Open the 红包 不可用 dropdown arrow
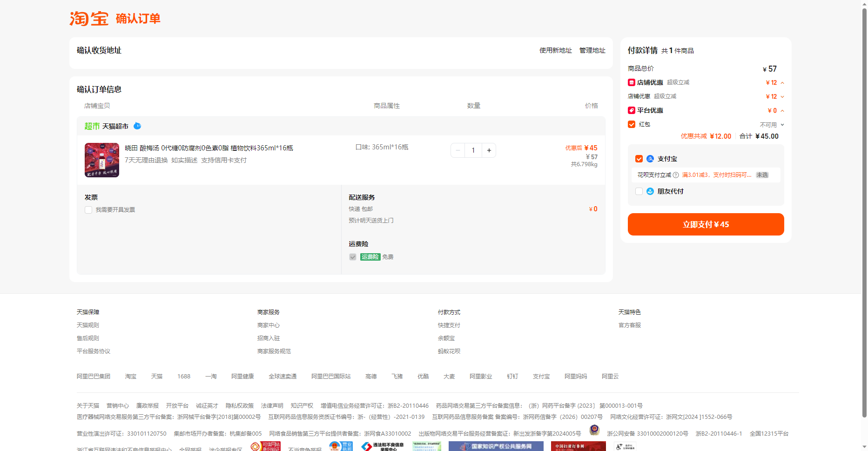 coord(782,125)
